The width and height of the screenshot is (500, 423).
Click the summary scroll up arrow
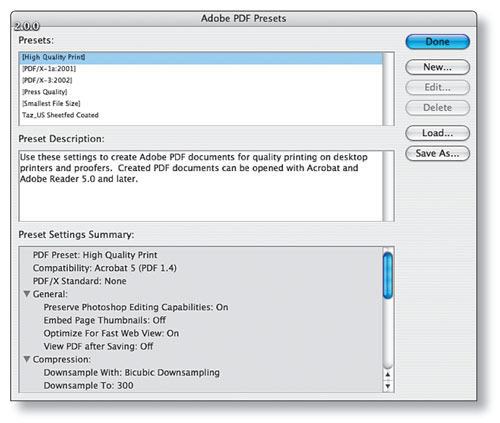pyautogui.click(x=388, y=375)
